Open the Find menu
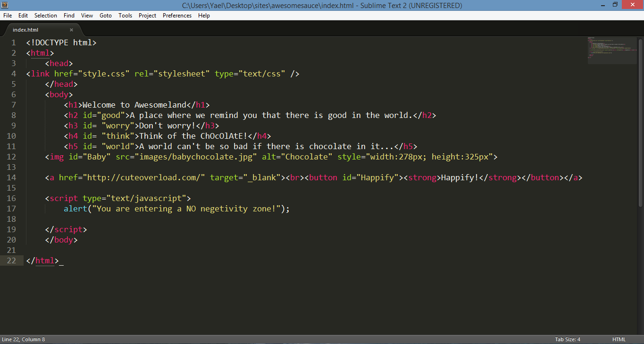The height and width of the screenshot is (344, 644). 69,16
